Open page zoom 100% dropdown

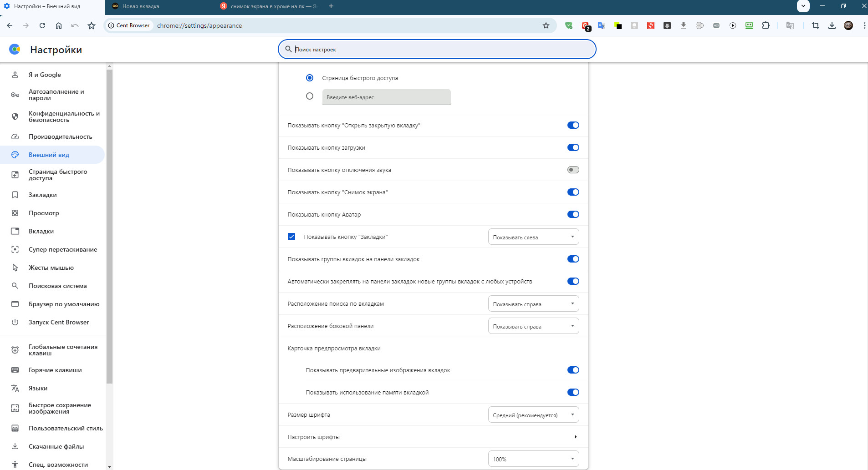tap(533, 459)
